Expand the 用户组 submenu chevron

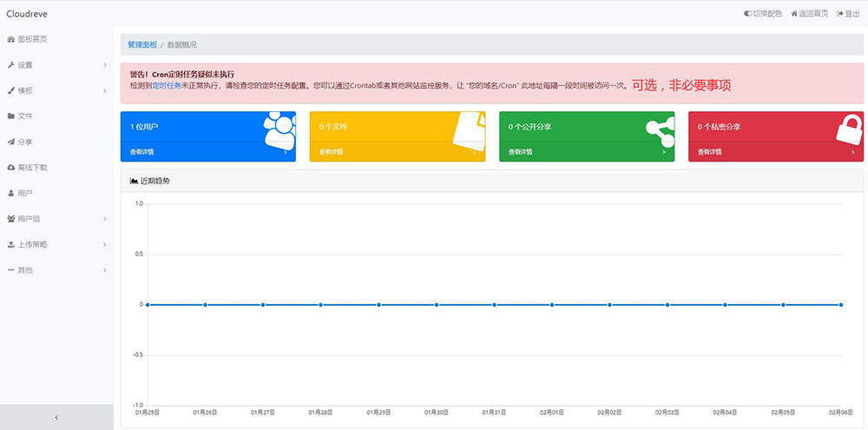coord(105,219)
